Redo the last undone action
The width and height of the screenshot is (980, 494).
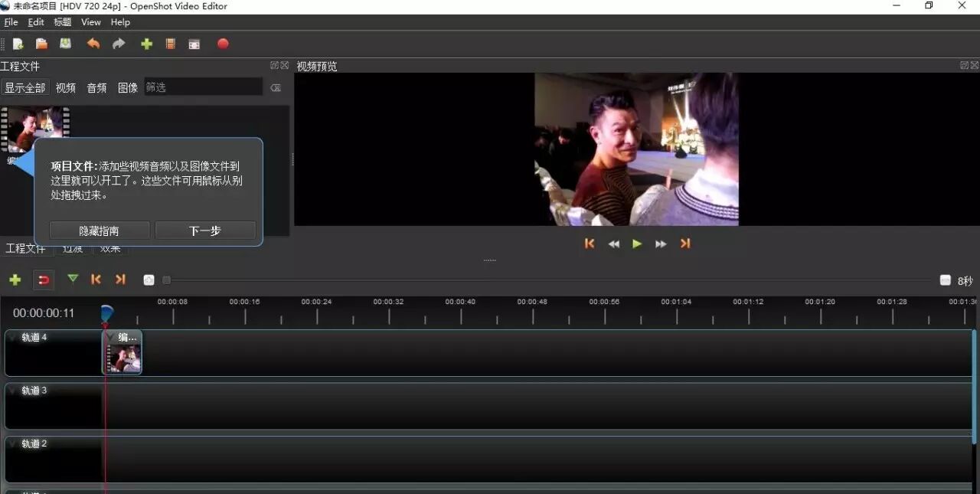(x=119, y=44)
